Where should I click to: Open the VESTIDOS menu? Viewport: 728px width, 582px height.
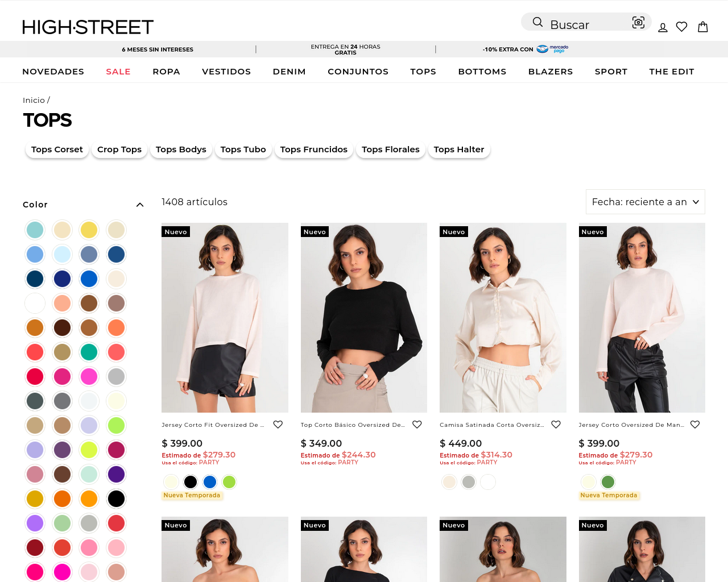coord(226,72)
